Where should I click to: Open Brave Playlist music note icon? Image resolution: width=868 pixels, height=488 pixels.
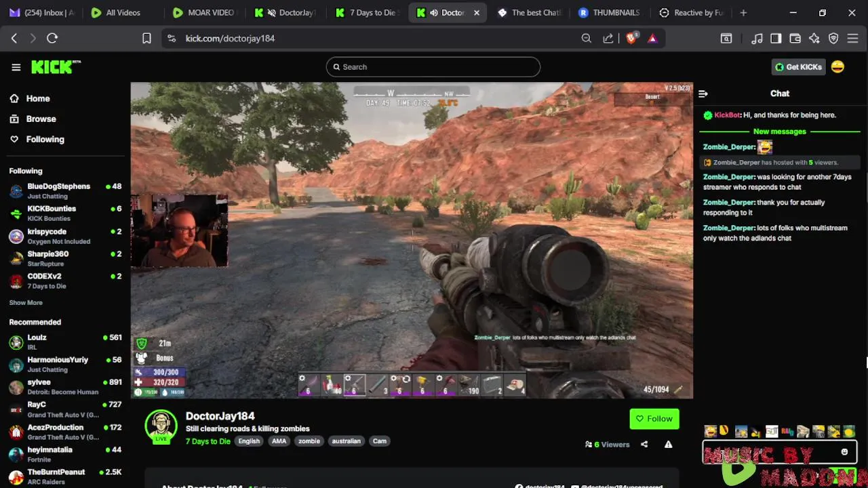757,39
